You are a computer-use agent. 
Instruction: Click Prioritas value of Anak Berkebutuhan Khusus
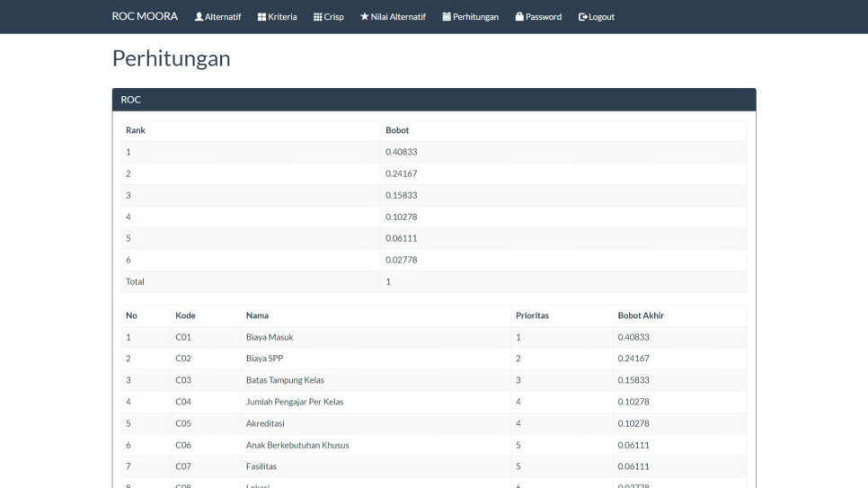click(x=518, y=445)
